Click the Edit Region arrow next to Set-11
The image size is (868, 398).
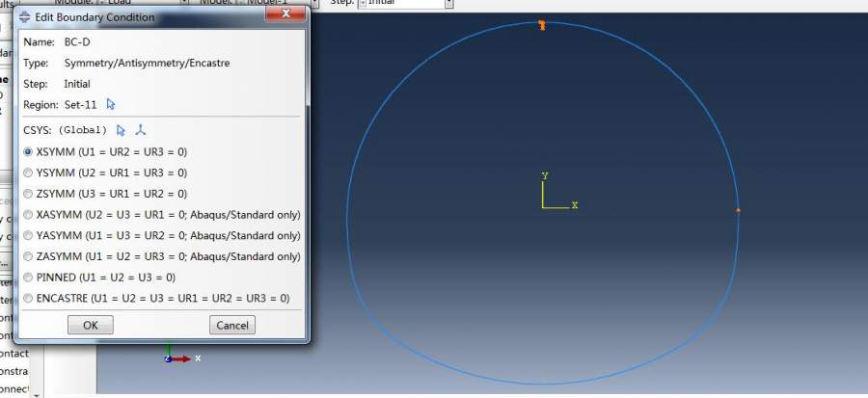pyautogui.click(x=111, y=104)
